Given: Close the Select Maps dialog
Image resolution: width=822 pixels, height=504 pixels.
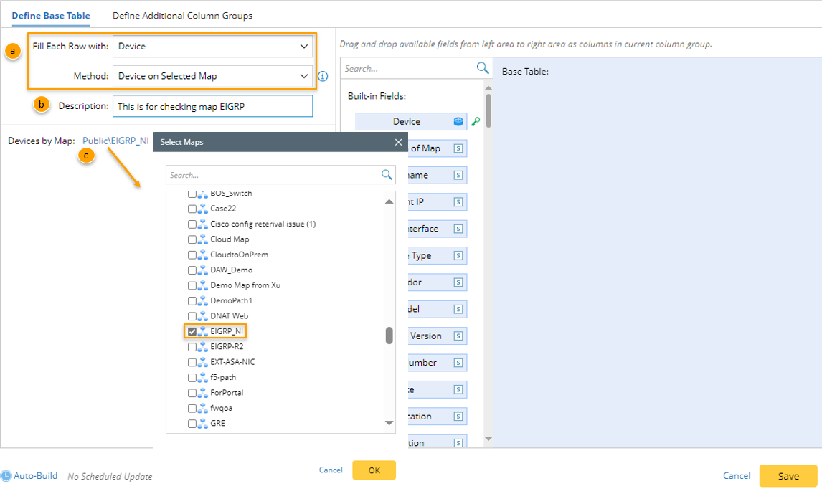Looking at the screenshot, I should click(399, 142).
